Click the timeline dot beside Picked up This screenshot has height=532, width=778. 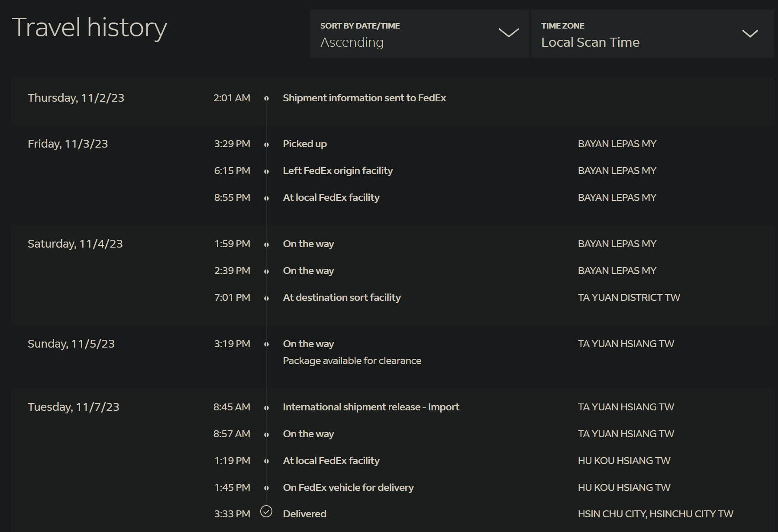266,145
